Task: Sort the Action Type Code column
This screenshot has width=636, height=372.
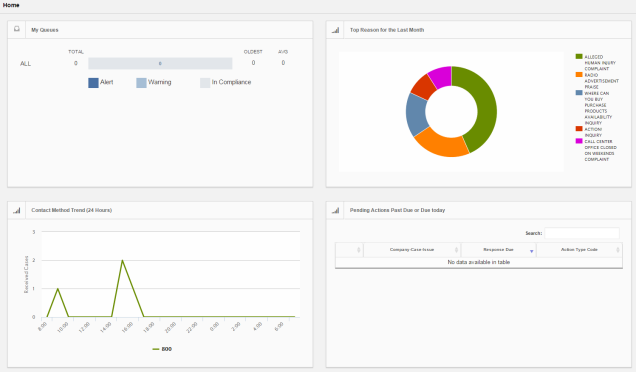Action: point(579,250)
